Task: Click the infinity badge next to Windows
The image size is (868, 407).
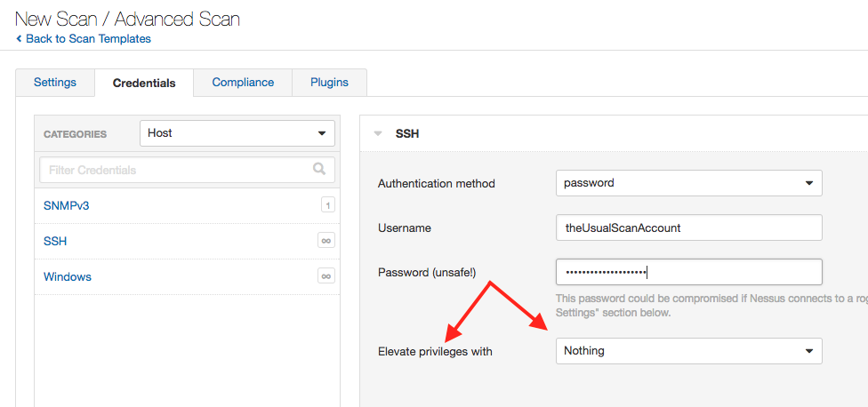Action: pyautogui.click(x=326, y=275)
